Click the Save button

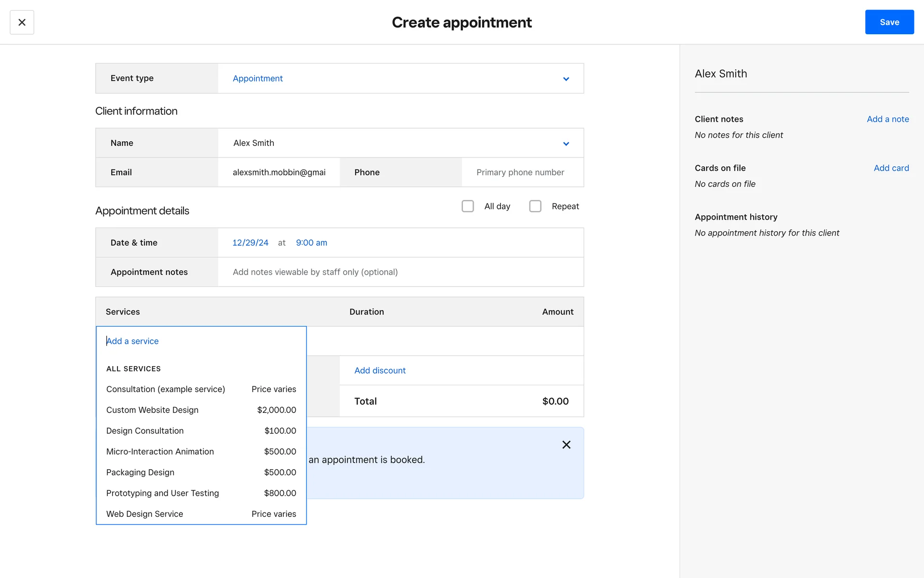pos(889,22)
